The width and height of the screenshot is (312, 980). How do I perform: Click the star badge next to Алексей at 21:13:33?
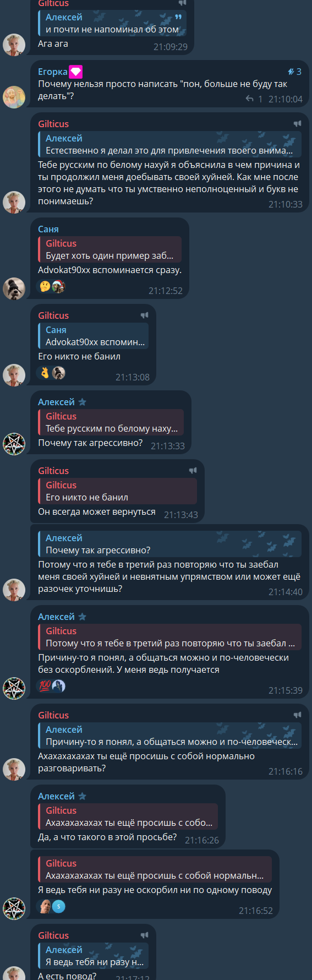coord(83,402)
